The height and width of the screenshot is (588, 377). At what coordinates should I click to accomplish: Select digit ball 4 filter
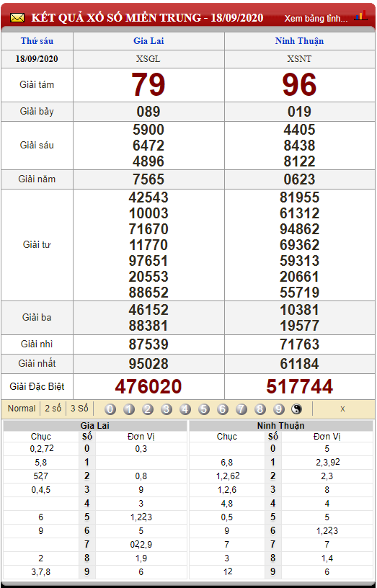click(185, 409)
